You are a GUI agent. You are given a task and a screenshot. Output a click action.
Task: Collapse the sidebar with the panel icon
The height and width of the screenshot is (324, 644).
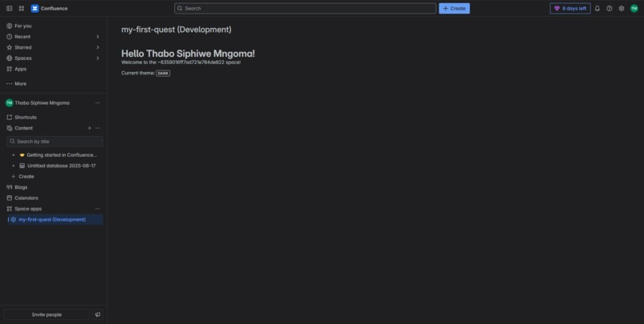tap(9, 8)
